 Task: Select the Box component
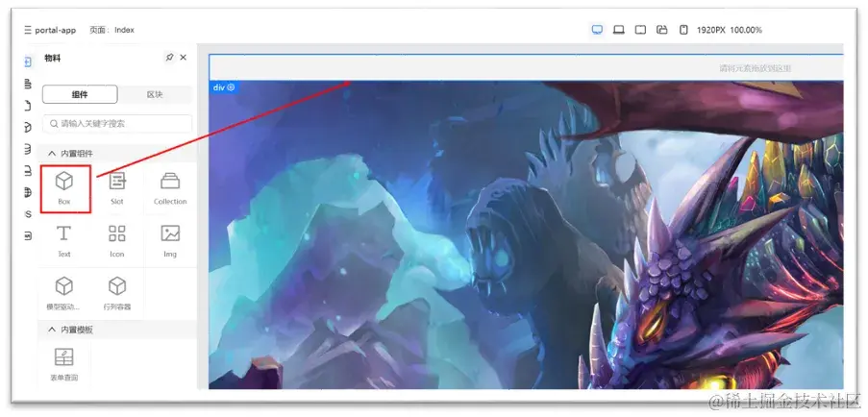coord(64,188)
